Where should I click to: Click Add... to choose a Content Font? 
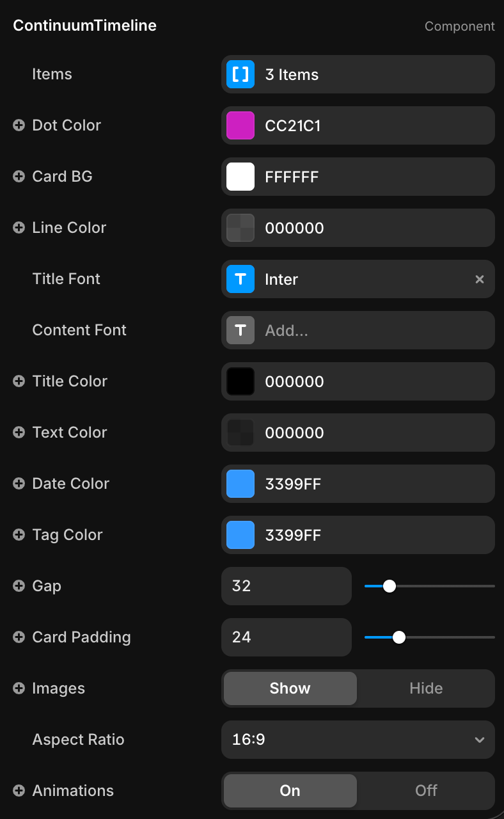click(371, 330)
